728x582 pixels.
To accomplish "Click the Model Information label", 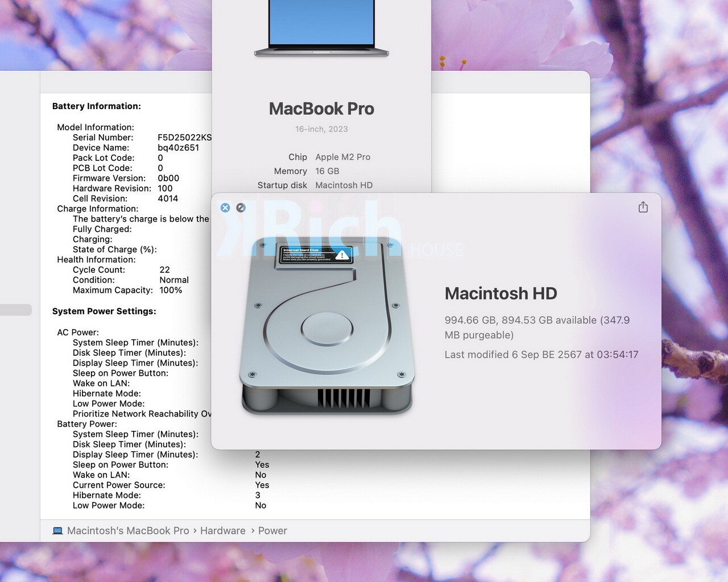I will (96, 127).
